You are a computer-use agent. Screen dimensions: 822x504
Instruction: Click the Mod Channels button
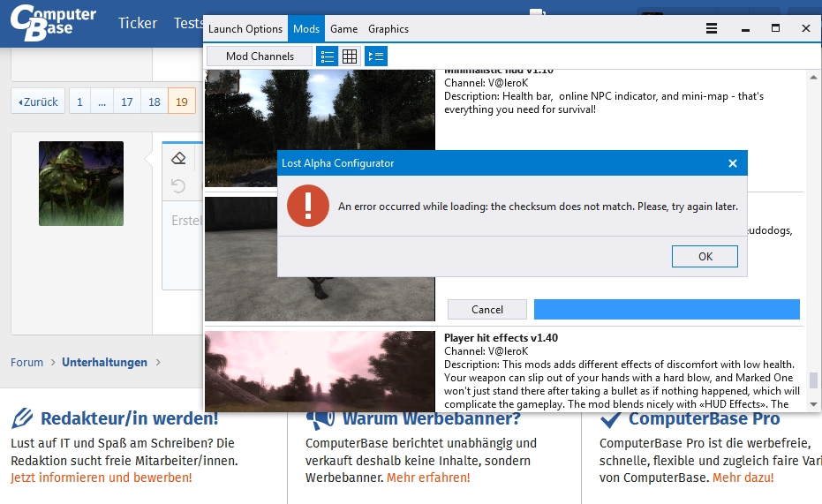[260, 56]
